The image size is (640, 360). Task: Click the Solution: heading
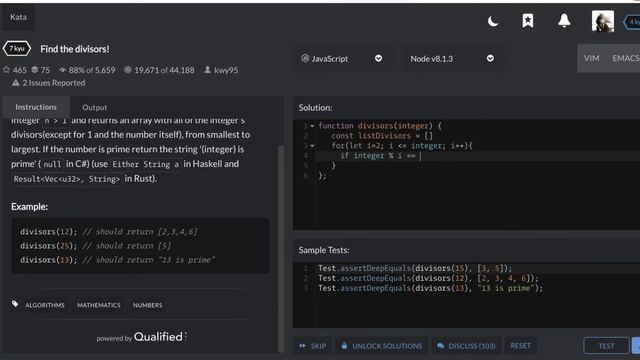316,107
